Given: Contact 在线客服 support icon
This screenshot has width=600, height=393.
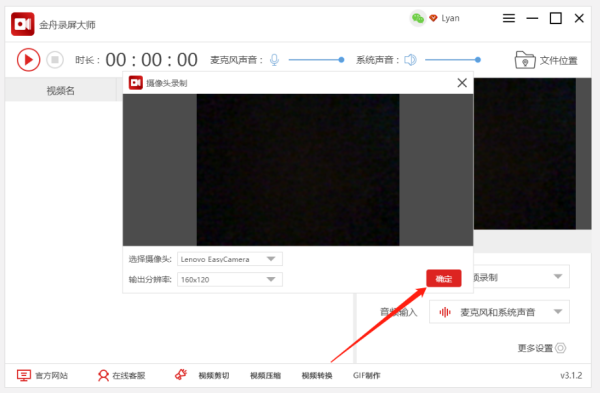Looking at the screenshot, I should point(103,375).
